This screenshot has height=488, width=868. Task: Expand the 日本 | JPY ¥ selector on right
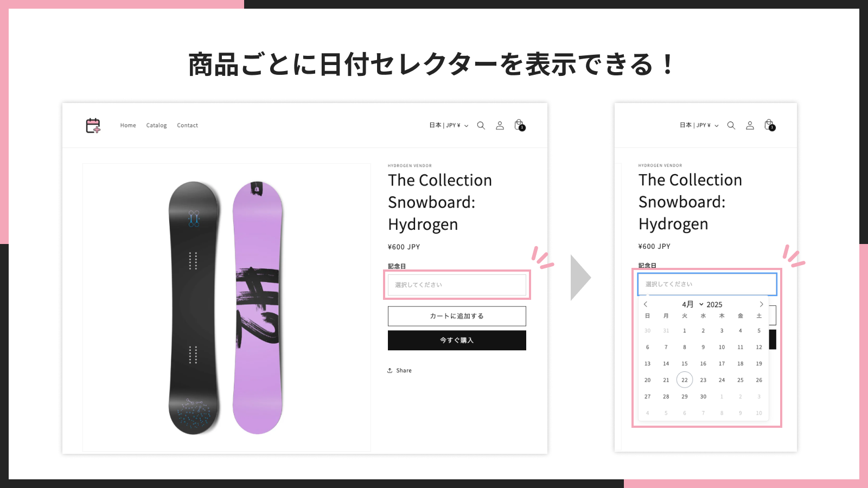tap(699, 125)
